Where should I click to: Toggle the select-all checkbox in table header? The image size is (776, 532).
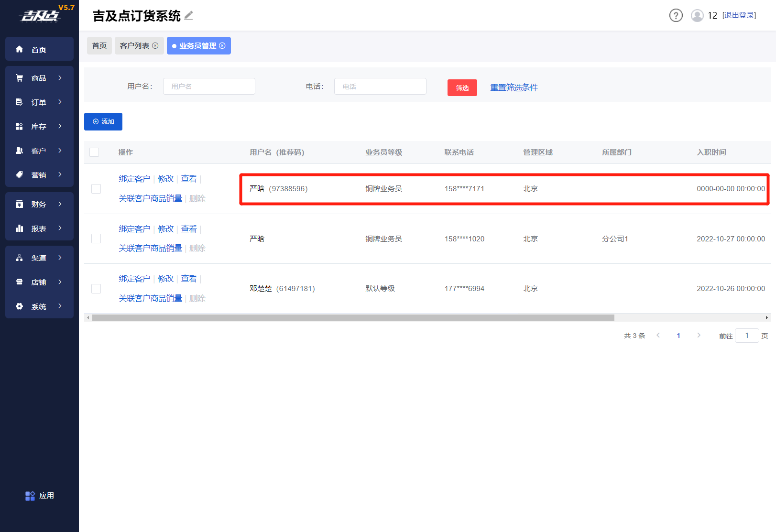[x=94, y=152]
